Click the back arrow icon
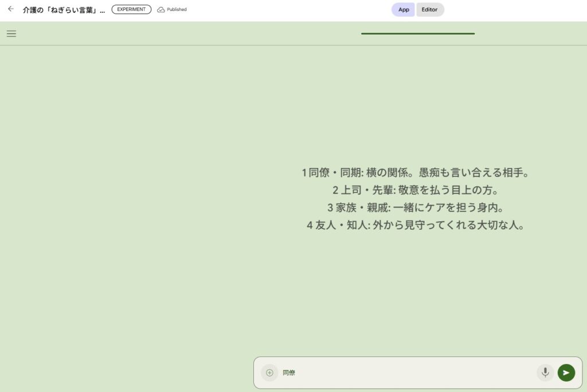This screenshot has width=587, height=392. click(x=10, y=9)
